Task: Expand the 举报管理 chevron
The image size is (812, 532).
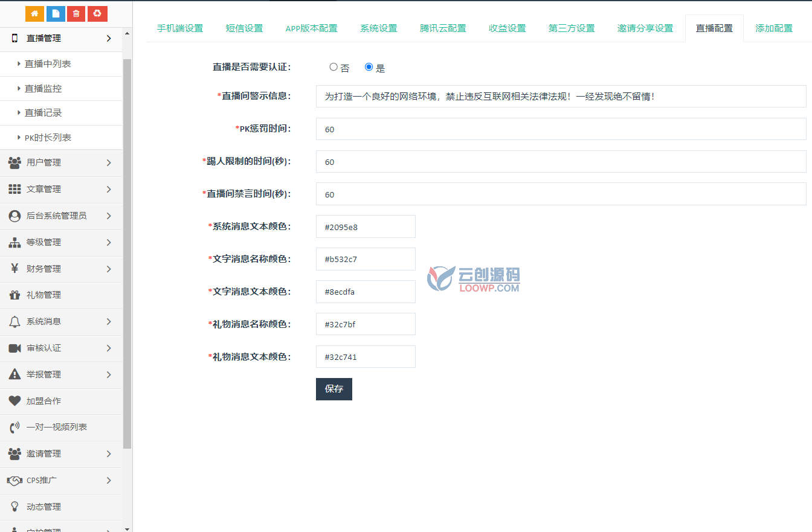Action: [x=109, y=374]
